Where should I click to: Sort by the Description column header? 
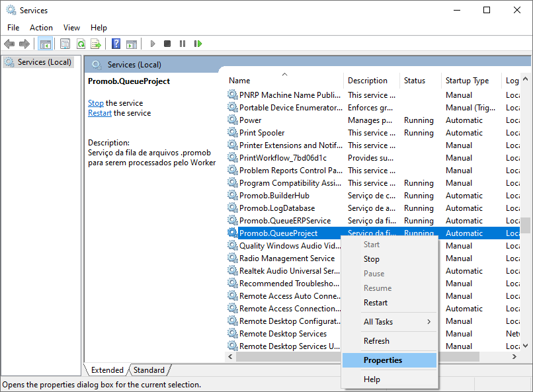(x=372, y=81)
